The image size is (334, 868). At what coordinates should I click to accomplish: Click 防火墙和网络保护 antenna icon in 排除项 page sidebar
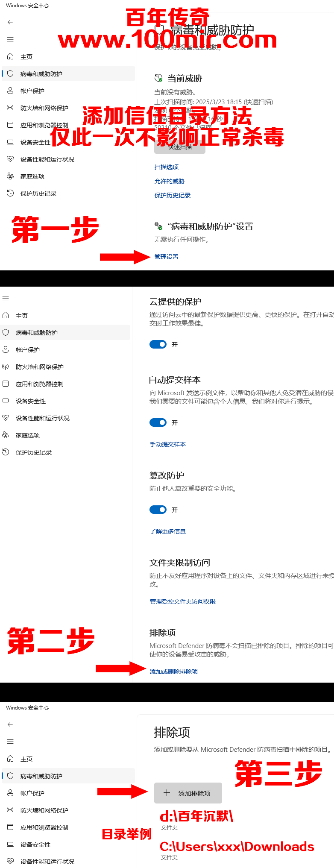[x=10, y=810]
